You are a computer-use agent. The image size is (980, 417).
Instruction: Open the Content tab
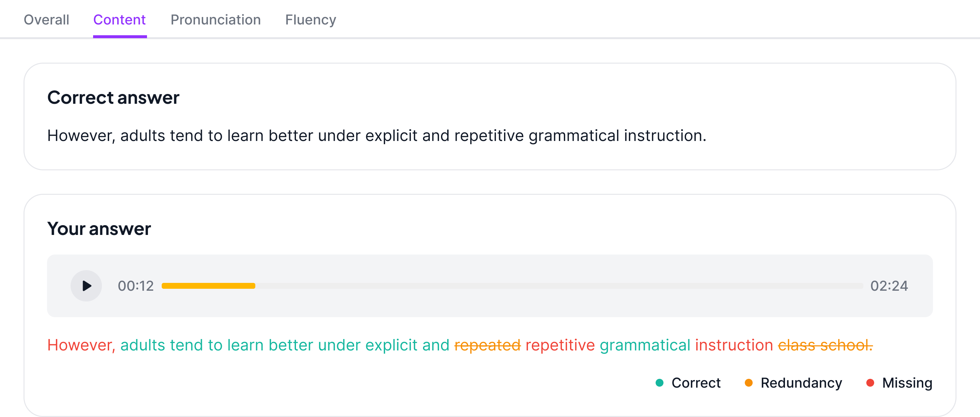[120, 20]
